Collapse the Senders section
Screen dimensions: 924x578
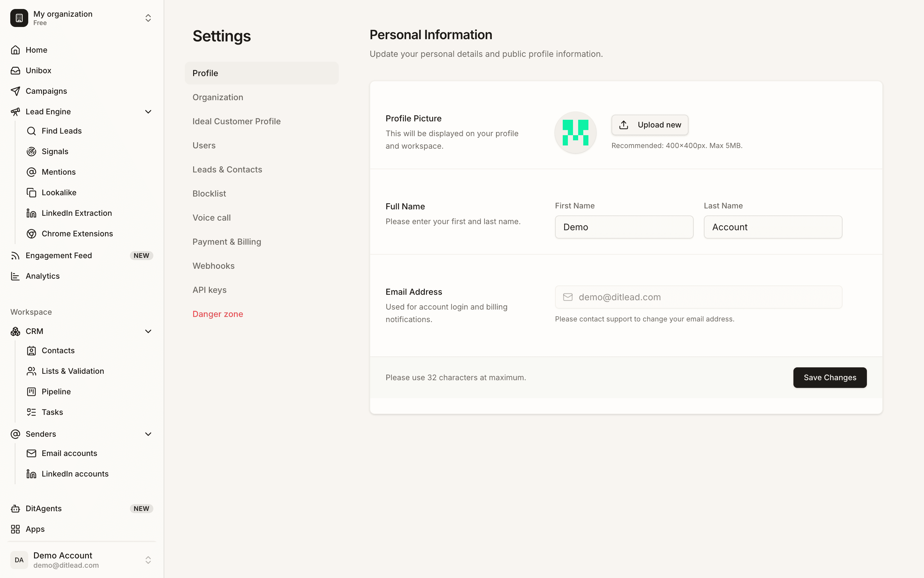click(148, 434)
